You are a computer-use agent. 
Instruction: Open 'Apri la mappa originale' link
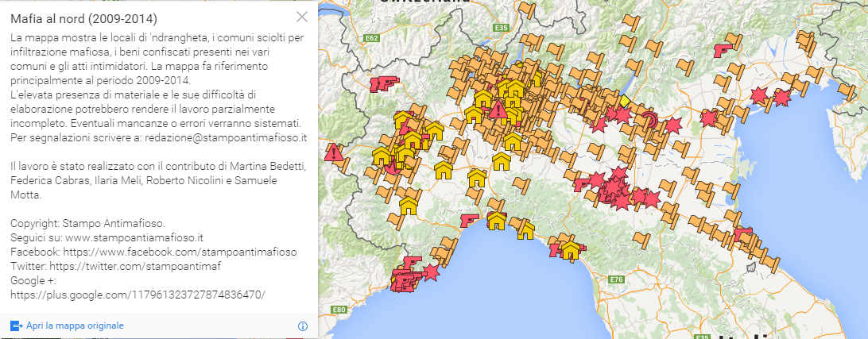click(75, 326)
